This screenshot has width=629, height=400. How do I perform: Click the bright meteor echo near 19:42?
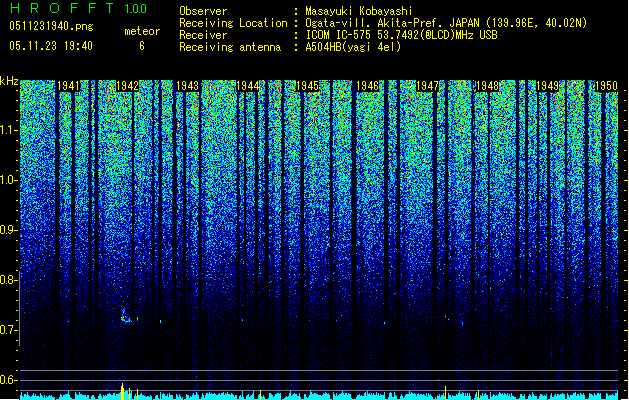(125, 317)
